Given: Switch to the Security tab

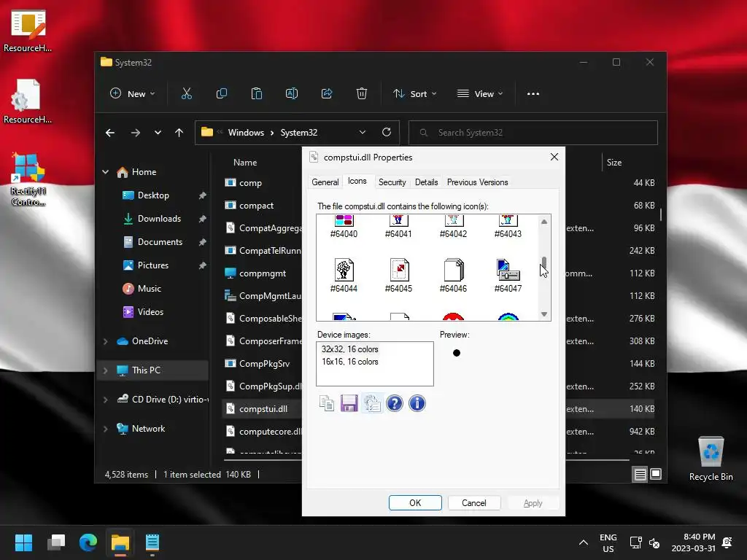Looking at the screenshot, I should point(392,182).
